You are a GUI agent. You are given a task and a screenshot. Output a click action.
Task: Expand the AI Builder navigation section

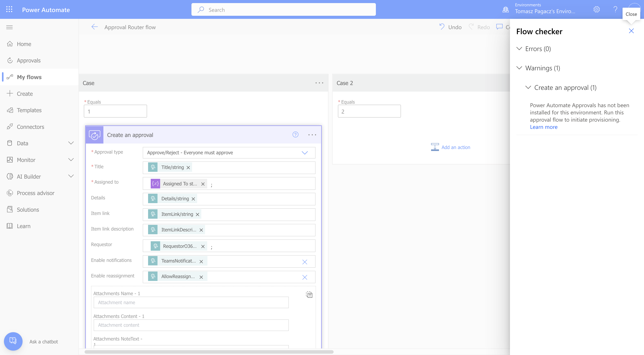coord(71,176)
